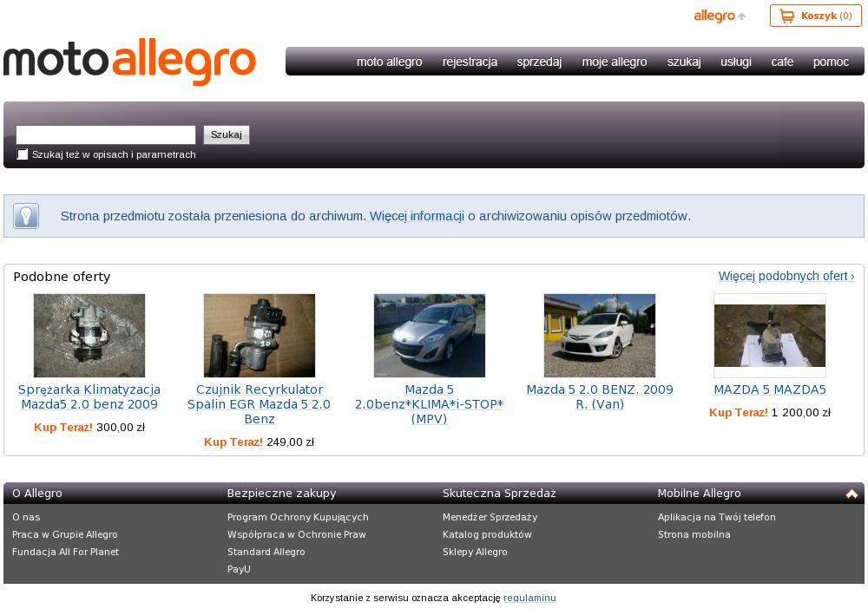View the white Mazda 5 Van photo
This screenshot has width=868, height=615.
click(600, 336)
